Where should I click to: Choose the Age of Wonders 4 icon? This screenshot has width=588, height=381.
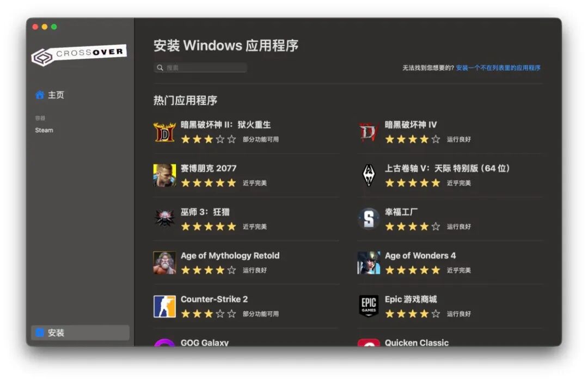(x=369, y=263)
